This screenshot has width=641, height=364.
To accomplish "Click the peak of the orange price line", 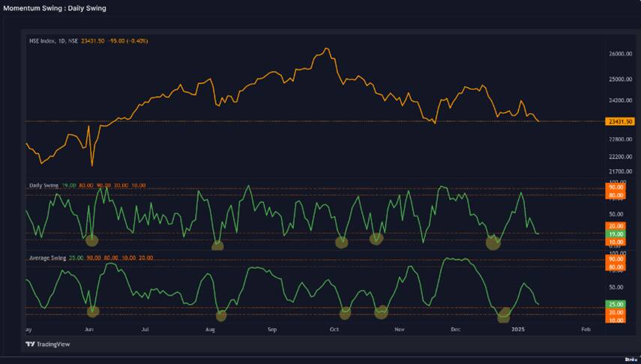I will coord(326,49).
